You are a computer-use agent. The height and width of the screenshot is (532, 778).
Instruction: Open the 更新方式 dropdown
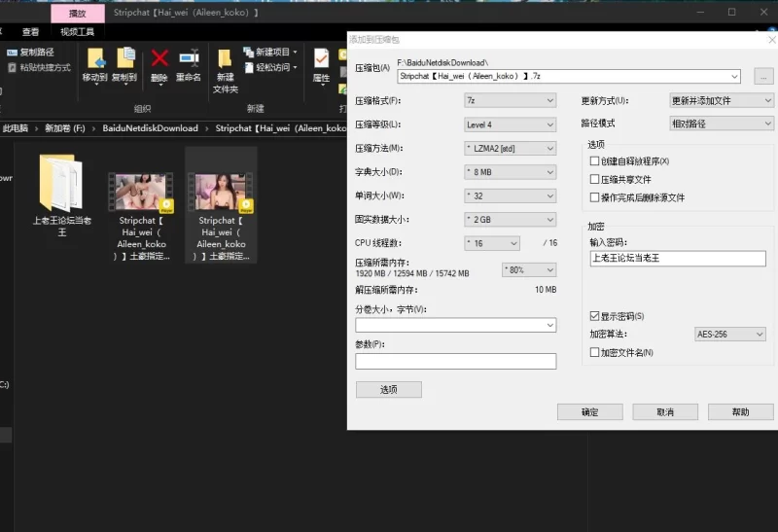[722, 101]
